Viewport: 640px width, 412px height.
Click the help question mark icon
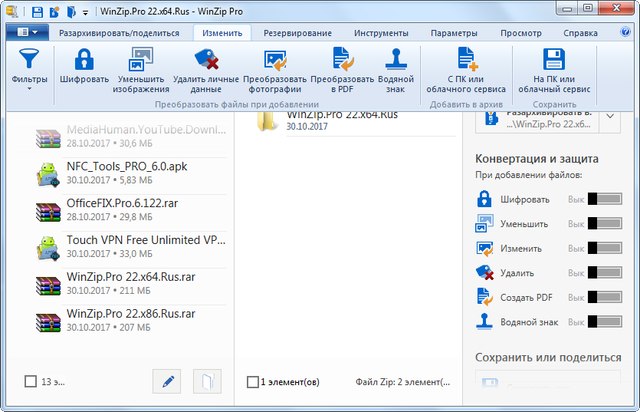pyautogui.click(x=625, y=32)
